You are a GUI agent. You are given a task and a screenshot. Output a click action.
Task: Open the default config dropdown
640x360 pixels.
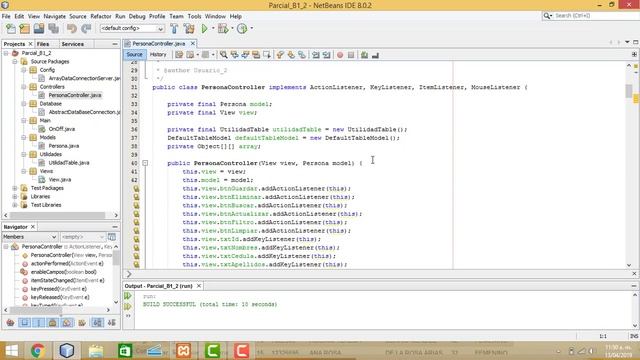[x=132, y=29]
